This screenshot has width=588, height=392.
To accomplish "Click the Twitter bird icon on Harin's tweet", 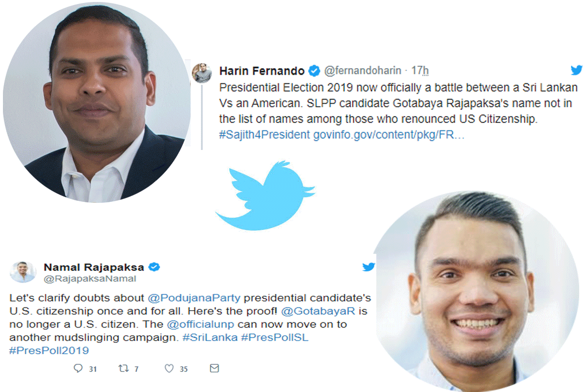I will (x=577, y=70).
